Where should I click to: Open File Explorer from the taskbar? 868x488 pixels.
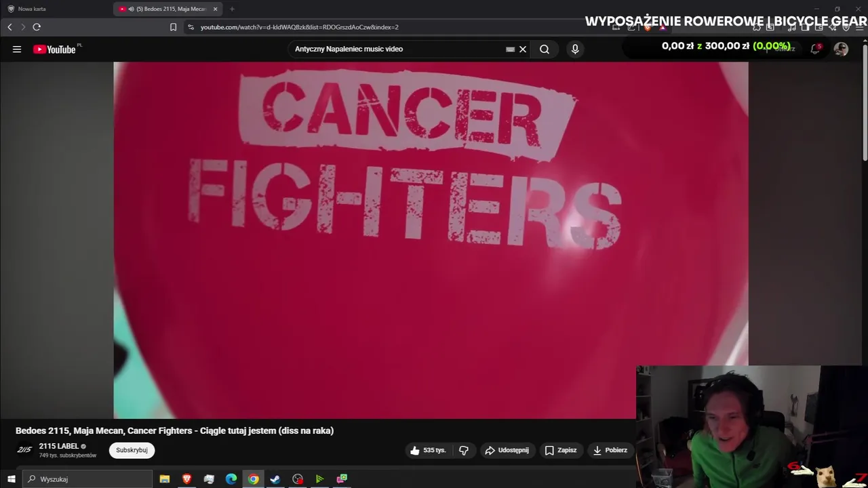tap(164, 479)
